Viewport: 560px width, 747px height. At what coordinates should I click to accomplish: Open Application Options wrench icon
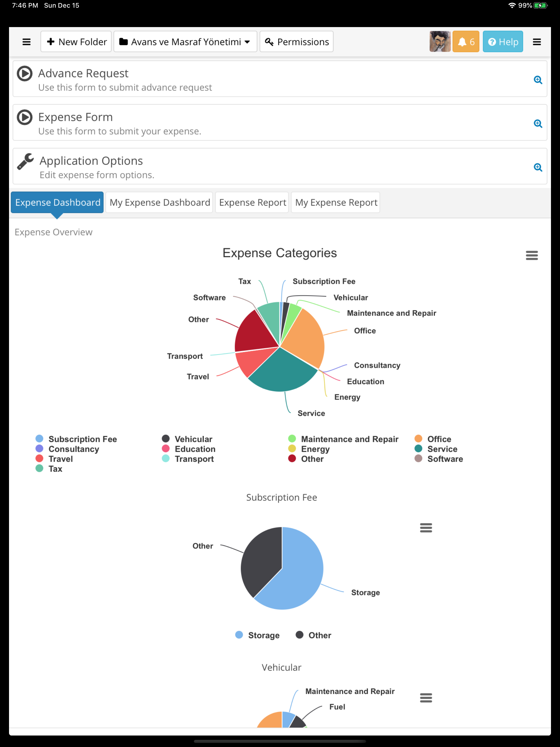25,161
